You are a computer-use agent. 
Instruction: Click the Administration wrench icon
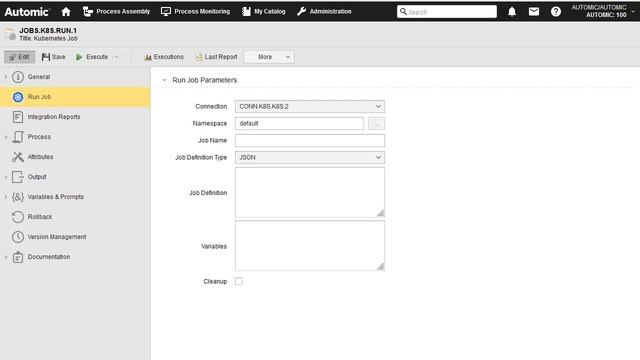[302, 11]
